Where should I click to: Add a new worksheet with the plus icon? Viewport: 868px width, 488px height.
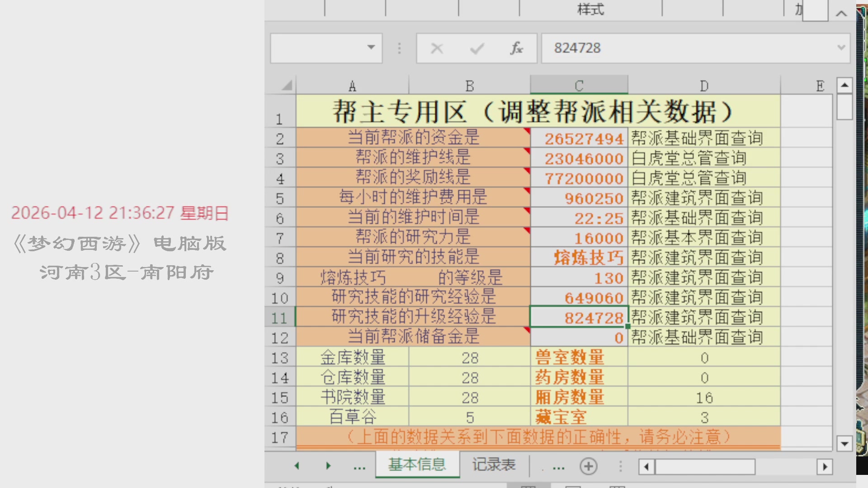588,466
